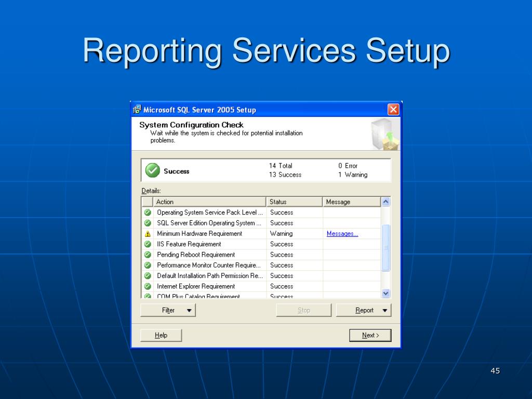Select the IIS Feature Requirement row
Viewport: 532px width, 399px height.
(x=261, y=244)
